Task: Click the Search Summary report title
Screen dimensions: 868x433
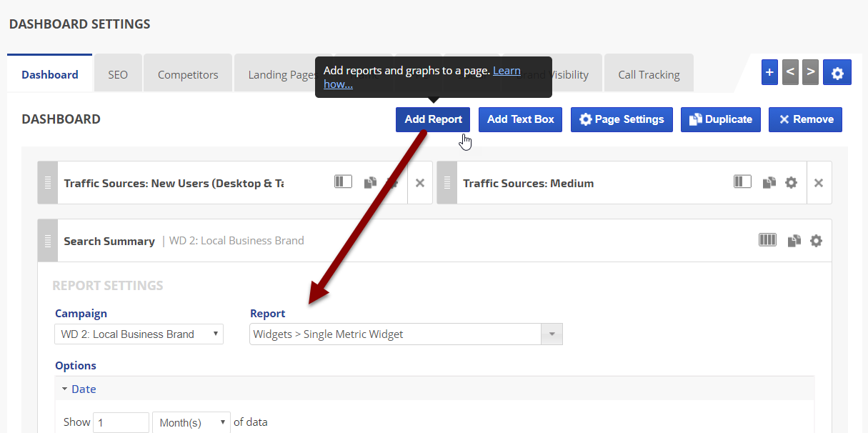Action: coord(109,241)
